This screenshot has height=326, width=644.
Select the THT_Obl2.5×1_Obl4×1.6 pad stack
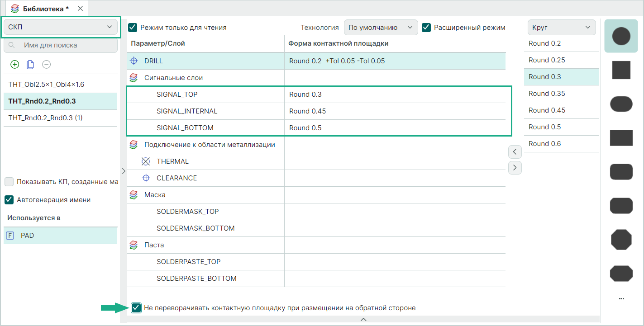46,85
